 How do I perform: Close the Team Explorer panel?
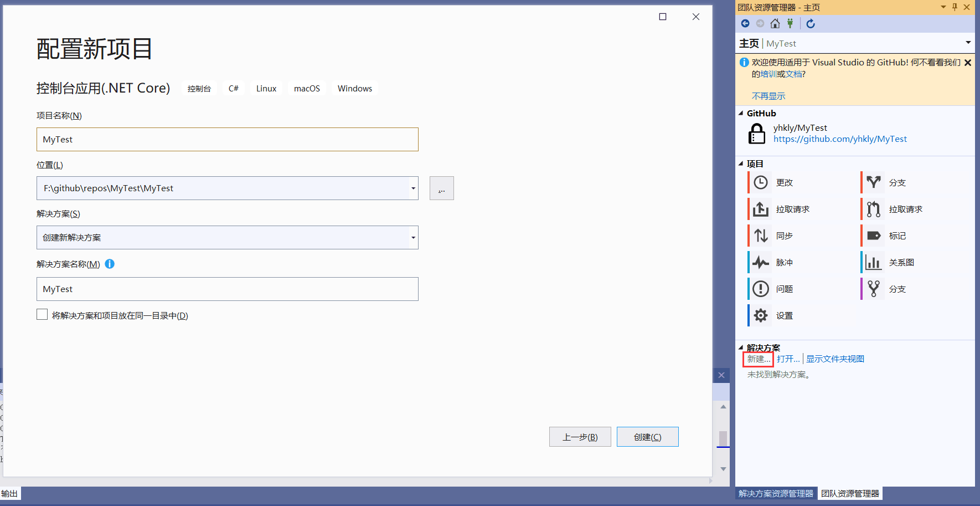coord(967,7)
